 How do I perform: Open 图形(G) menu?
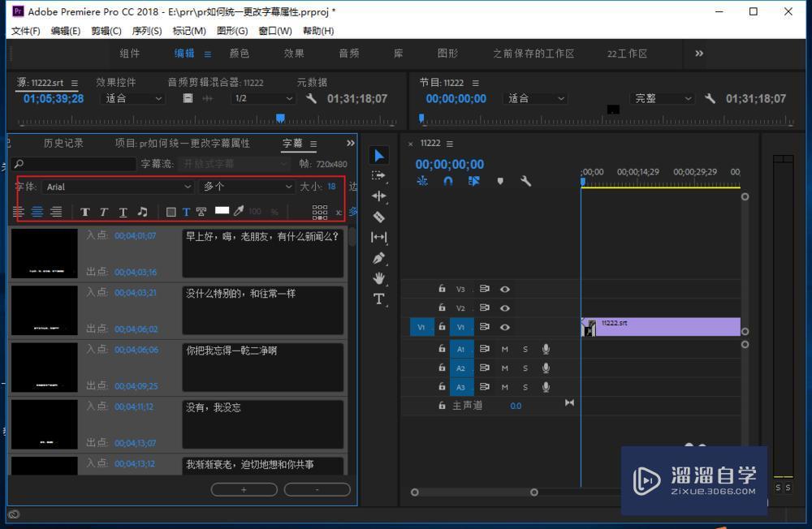(232, 31)
